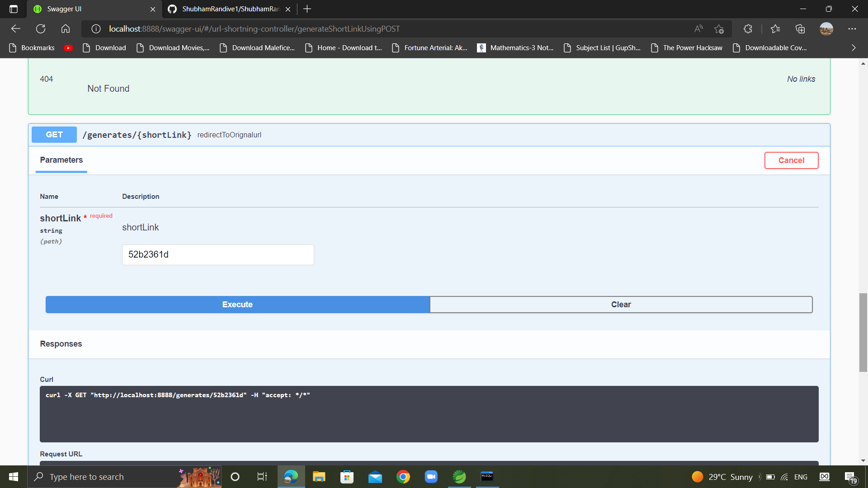Click the shortLink value input field
868x488 pixels.
click(x=217, y=254)
